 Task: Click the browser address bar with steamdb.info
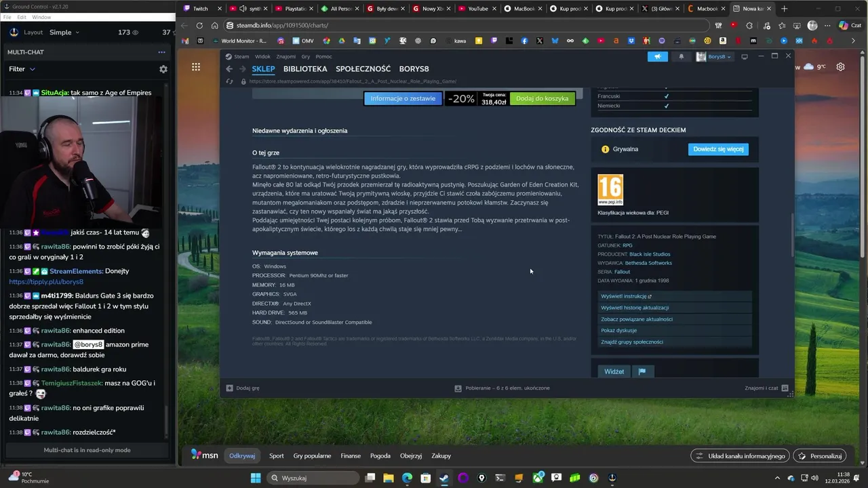[x=467, y=26]
